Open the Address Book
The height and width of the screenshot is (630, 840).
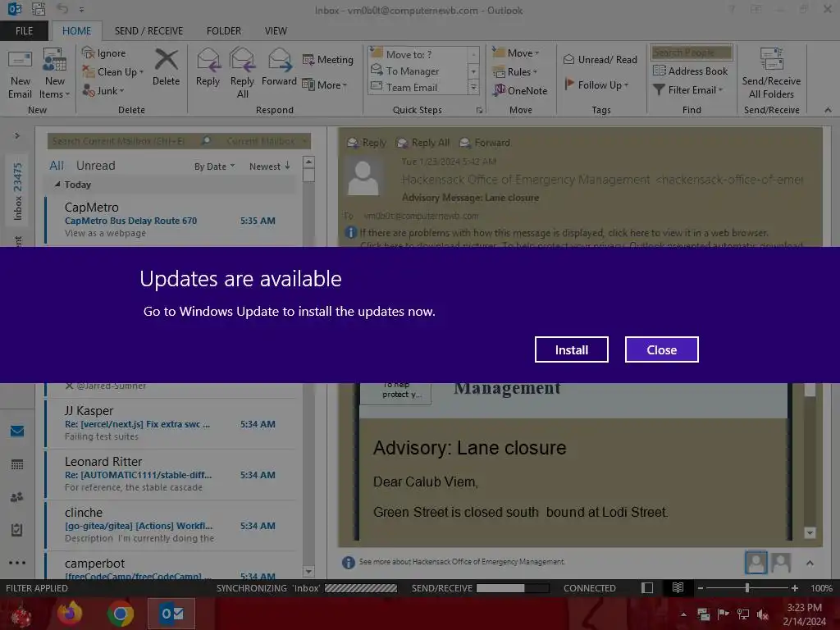click(x=691, y=71)
